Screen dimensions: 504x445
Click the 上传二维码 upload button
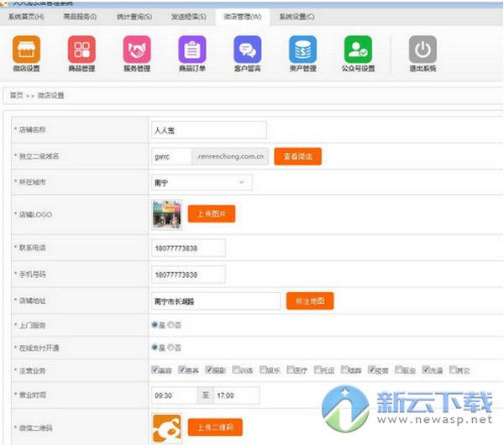[215, 427]
